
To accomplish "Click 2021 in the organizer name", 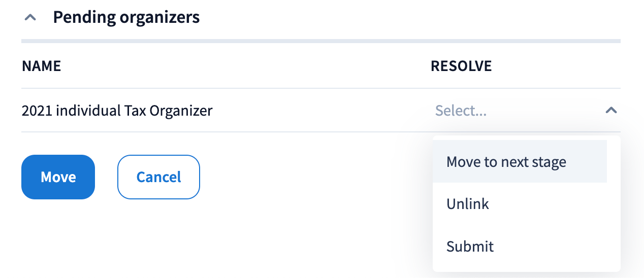I will pos(37,111).
